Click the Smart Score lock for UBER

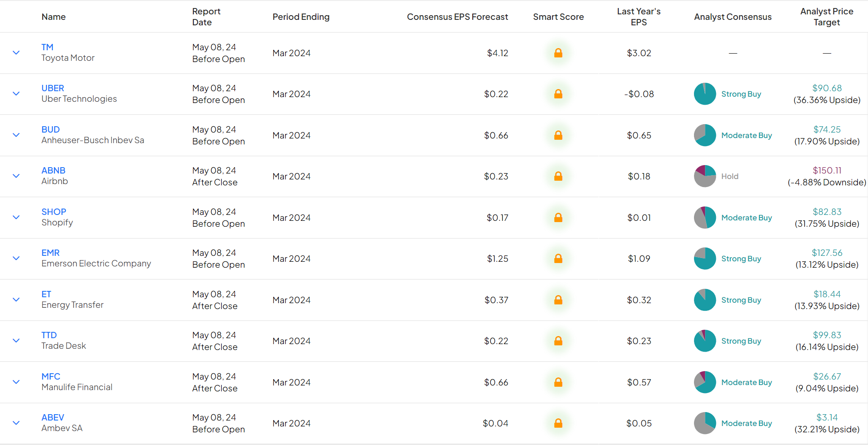tap(558, 94)
